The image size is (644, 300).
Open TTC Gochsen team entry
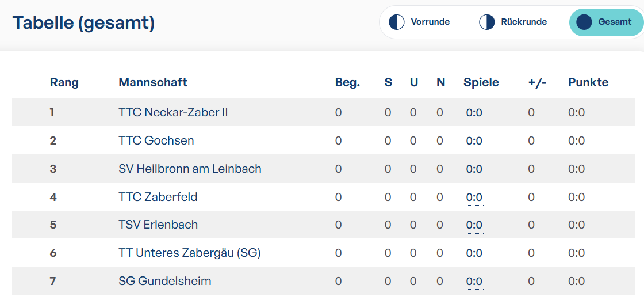tap(156, 140)
